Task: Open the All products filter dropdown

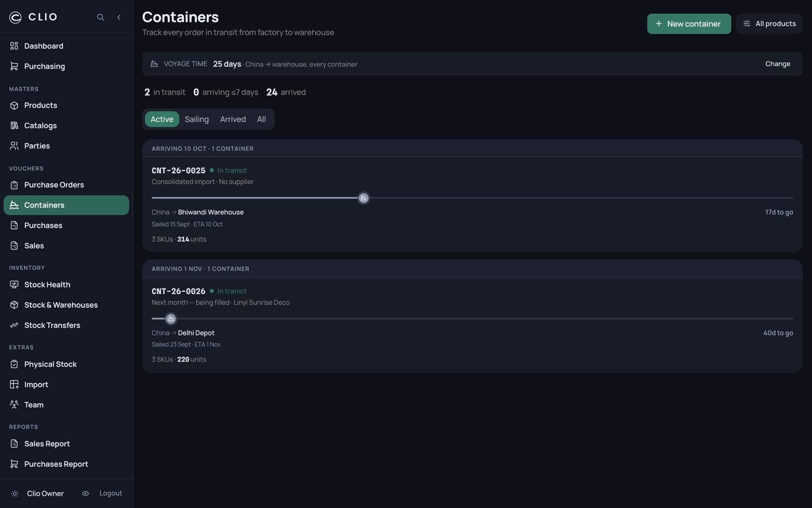Action: click(769, 24)
